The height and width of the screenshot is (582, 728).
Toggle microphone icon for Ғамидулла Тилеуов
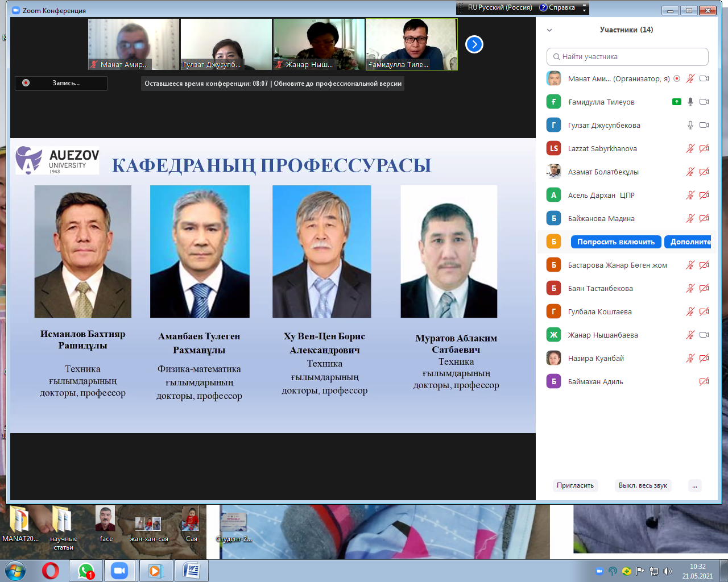point(690,102)
